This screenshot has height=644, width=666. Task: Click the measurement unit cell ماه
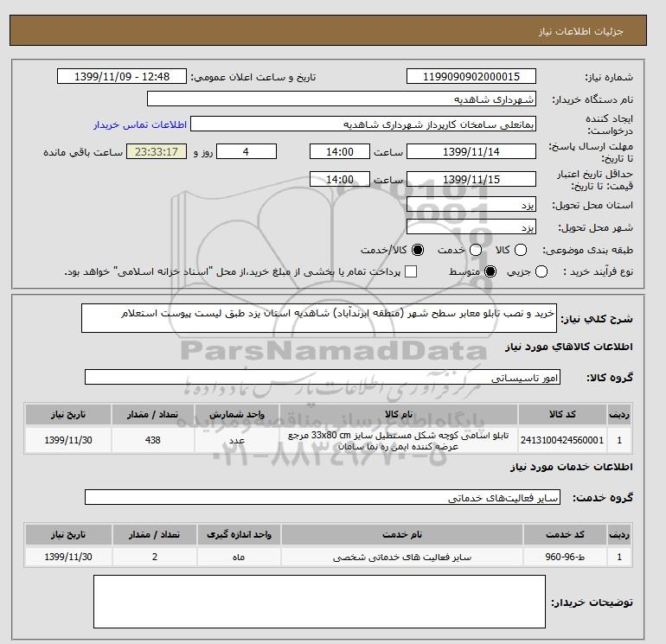(239, 557)
